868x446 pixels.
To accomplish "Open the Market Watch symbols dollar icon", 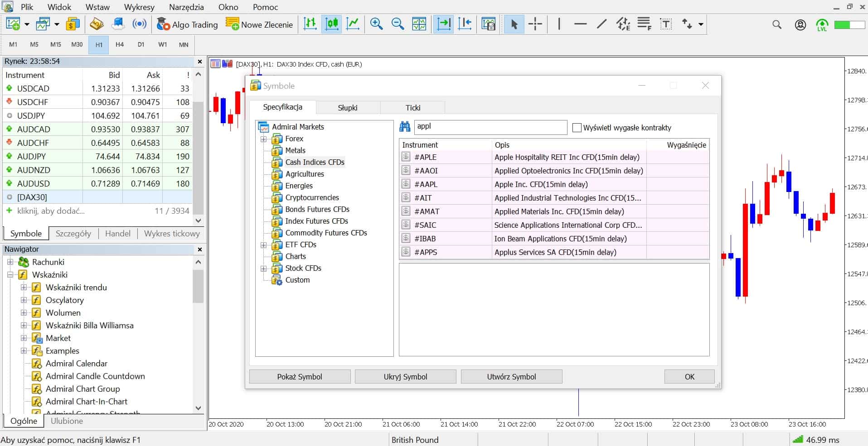I will 73,24.
